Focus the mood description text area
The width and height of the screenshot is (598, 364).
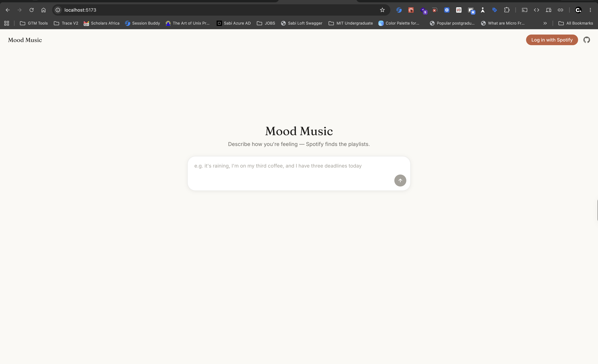(x=299, y=173)
